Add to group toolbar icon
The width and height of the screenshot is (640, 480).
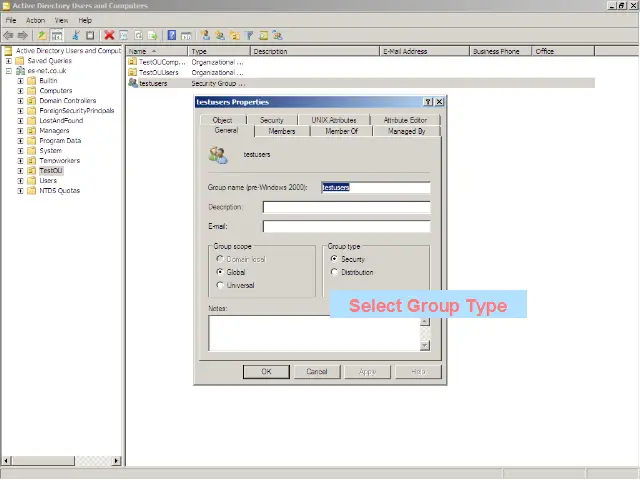pos(278,36)
